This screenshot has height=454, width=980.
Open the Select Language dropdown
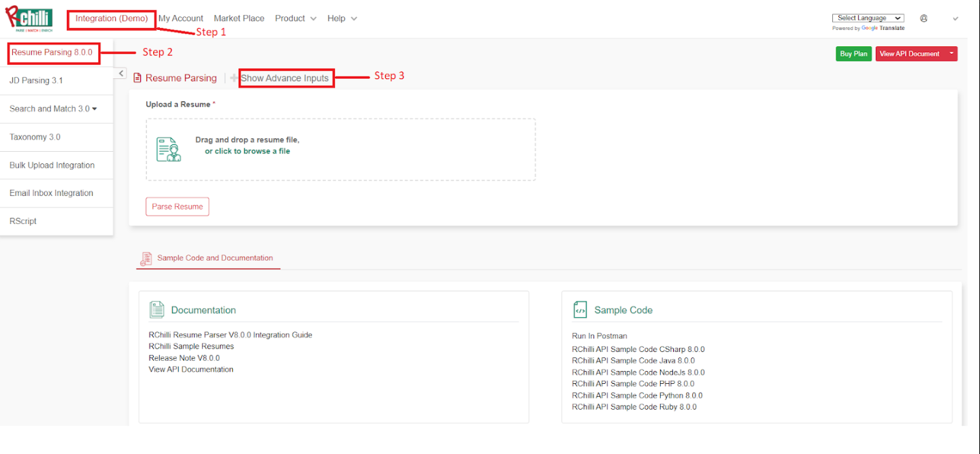[868, 18]
